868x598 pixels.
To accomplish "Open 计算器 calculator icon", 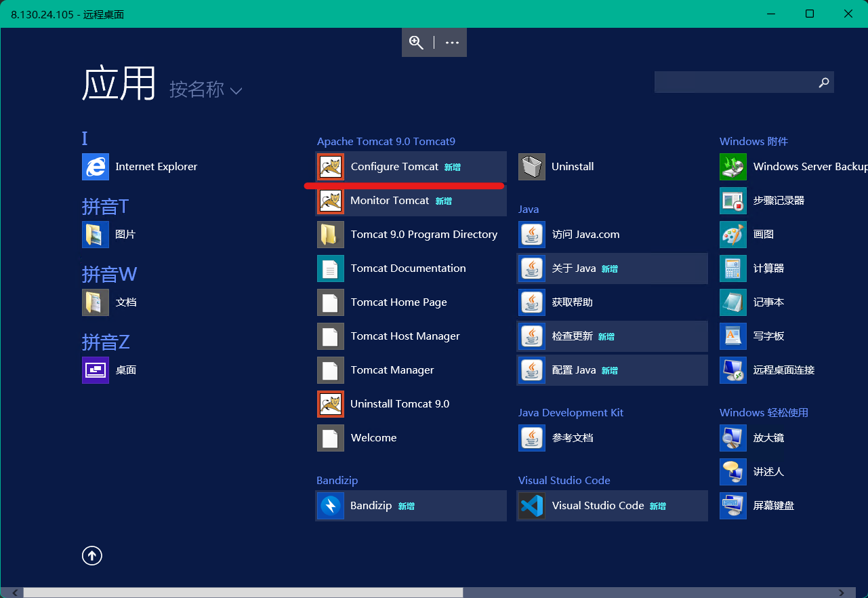I will point(733,268).
